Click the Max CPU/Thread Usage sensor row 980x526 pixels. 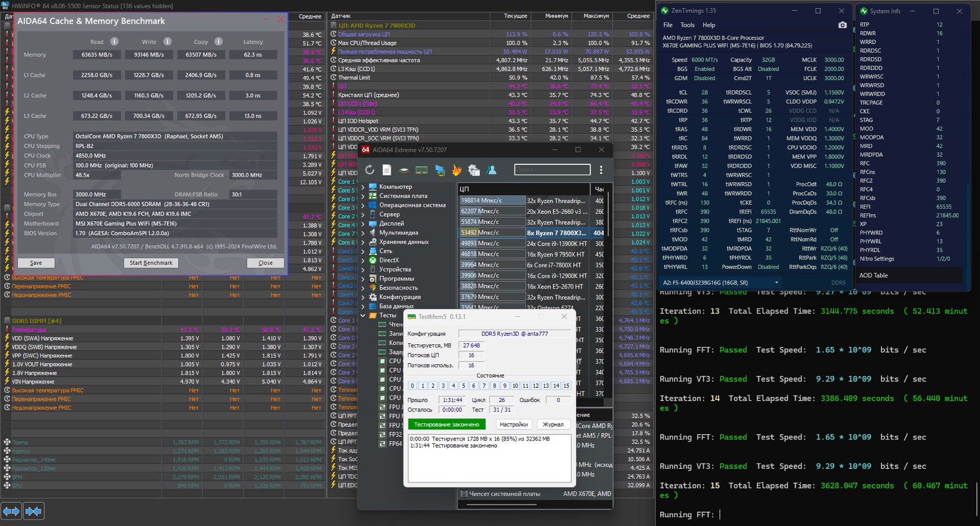[490, 43]
